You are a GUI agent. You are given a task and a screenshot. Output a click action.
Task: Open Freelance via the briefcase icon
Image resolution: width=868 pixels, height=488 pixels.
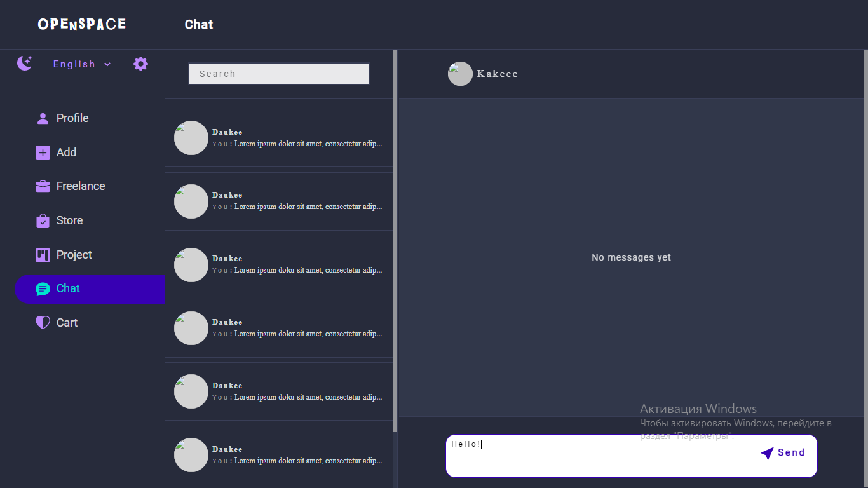pos(43,186)
